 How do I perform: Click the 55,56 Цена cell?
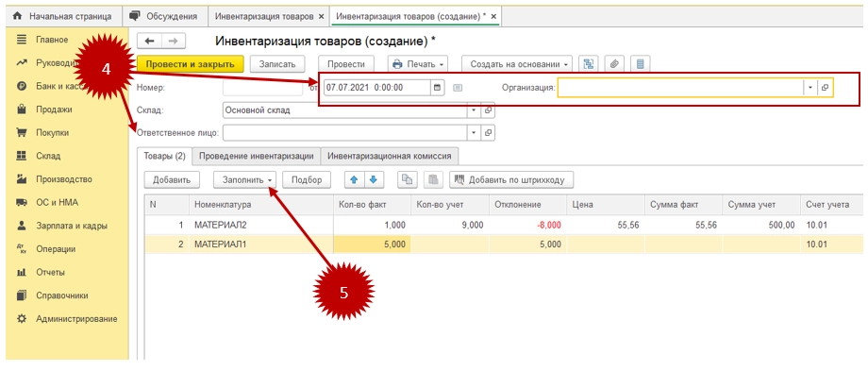coord(605,225)
